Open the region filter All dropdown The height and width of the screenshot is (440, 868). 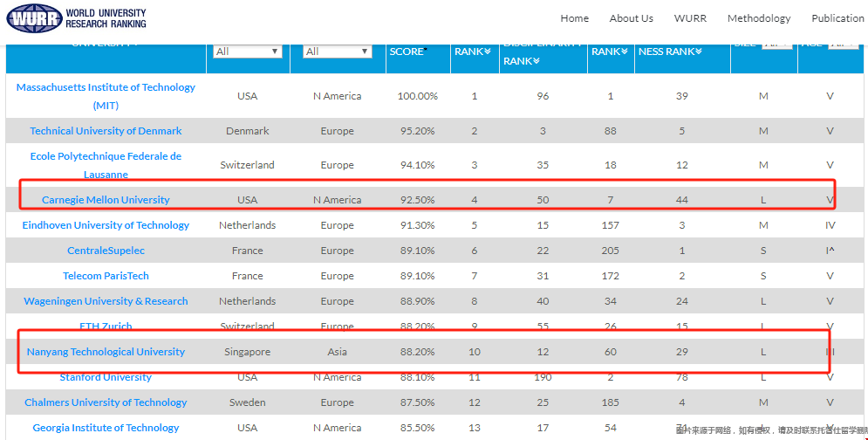(x=337, y=52)
